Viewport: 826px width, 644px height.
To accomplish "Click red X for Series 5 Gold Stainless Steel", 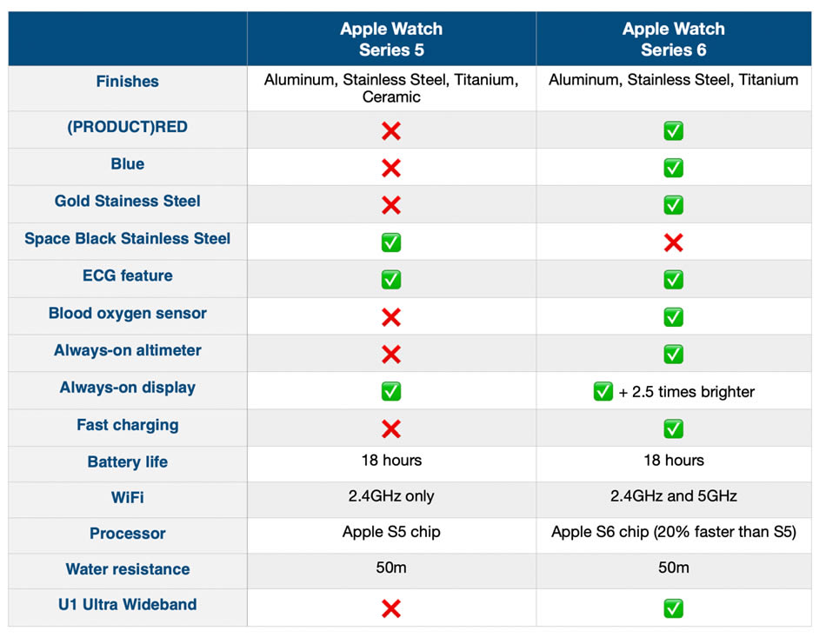I will point(391,205).
